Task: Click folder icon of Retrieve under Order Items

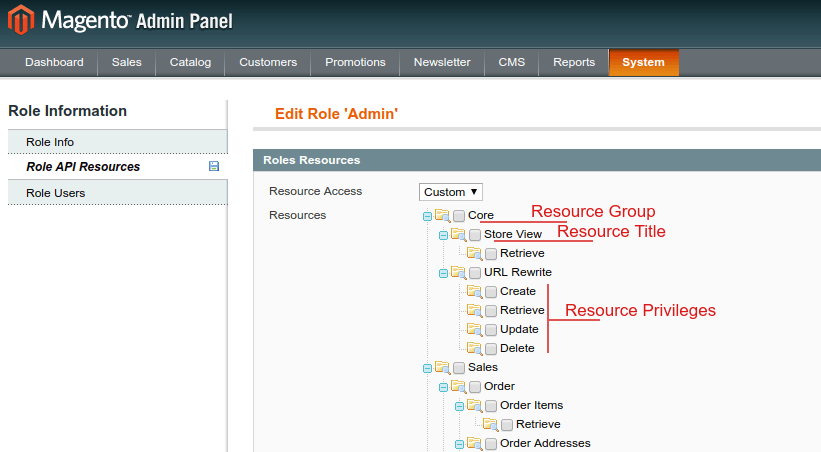Action: point(490,424)
